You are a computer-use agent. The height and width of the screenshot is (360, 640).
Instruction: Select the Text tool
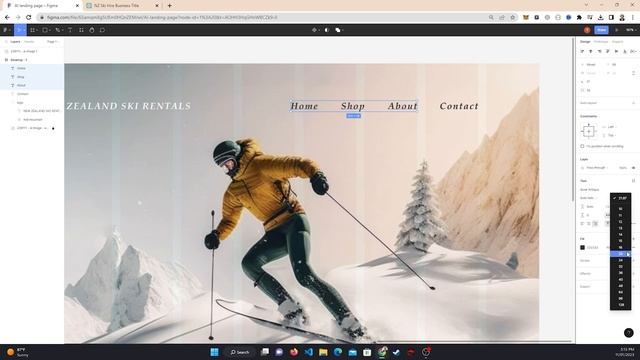[x=70, y=30]
